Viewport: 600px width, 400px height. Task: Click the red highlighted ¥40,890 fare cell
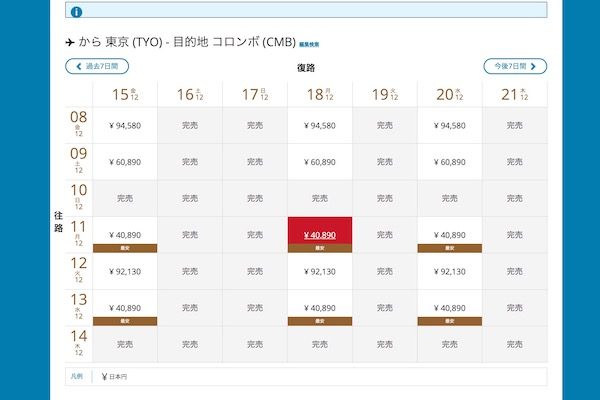(x=320, y=235)
